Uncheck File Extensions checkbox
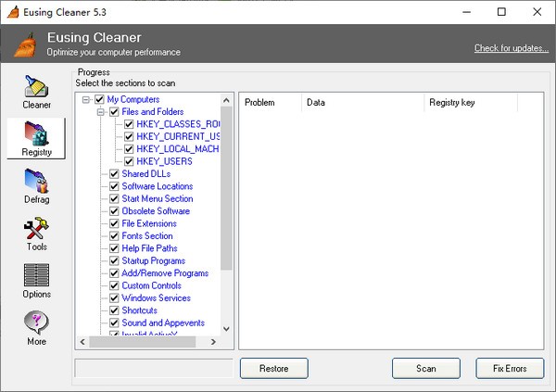 [114, 224]
